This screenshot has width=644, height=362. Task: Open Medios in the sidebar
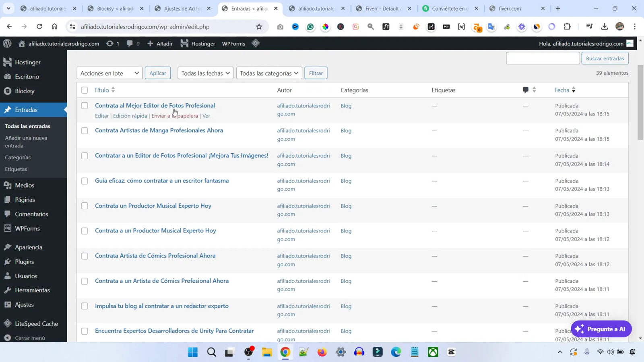pyautogui.click(x=24, y=185)
